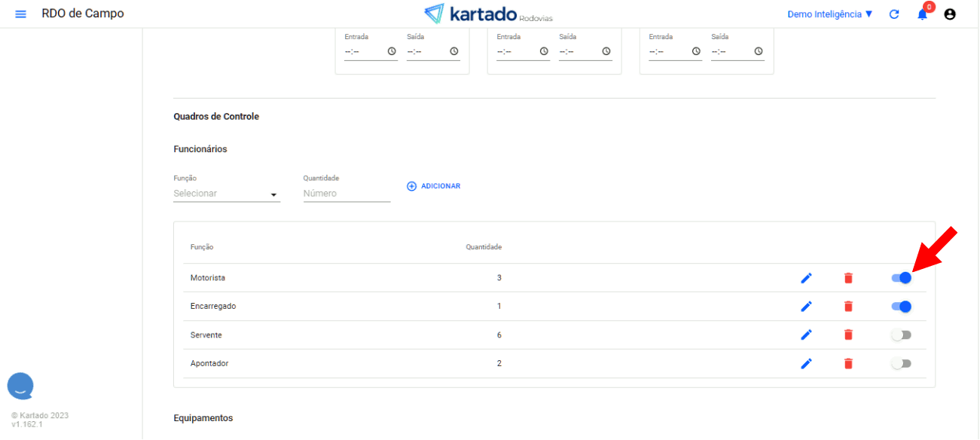Expand the Função Selecionar dropdown
This screenshot has height=440, width=980.
(x=226, y=194)
